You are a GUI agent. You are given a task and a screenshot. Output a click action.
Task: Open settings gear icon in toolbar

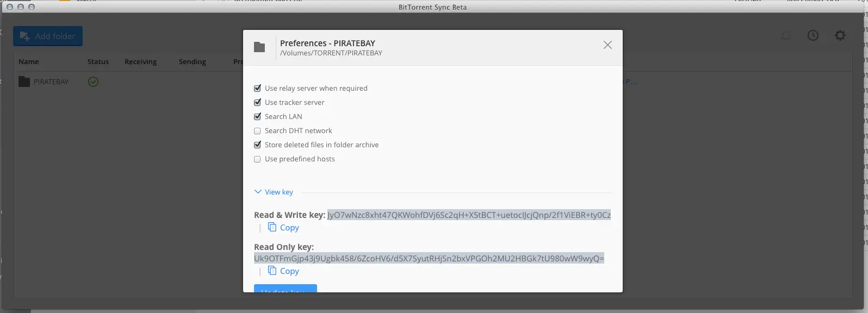tap(840, 35)
